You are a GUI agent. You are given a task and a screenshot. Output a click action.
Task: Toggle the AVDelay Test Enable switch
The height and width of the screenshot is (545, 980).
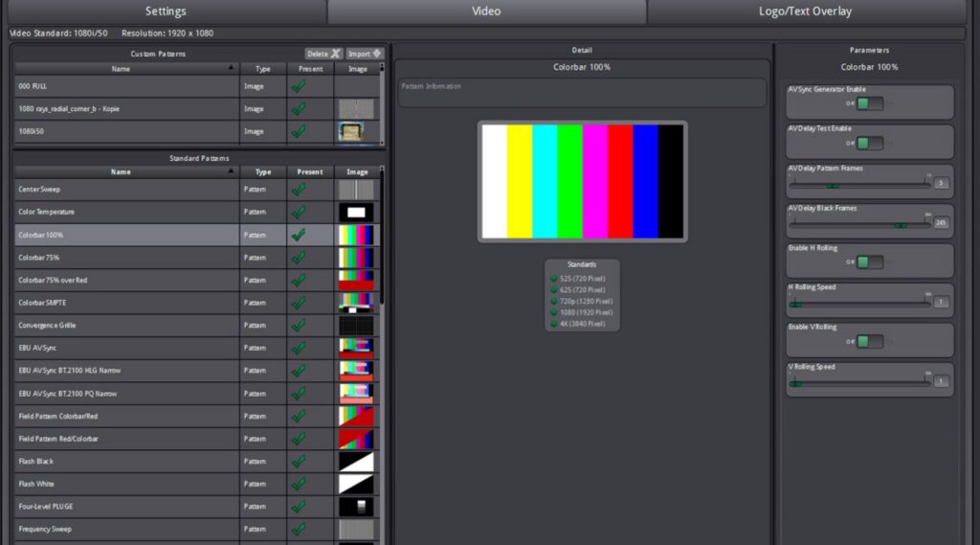(869, 144)
